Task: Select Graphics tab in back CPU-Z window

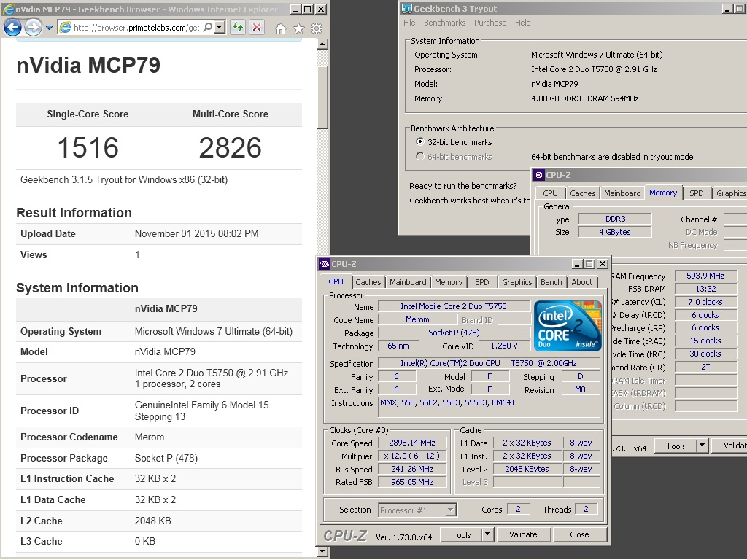Action: [x=730, y=192]
